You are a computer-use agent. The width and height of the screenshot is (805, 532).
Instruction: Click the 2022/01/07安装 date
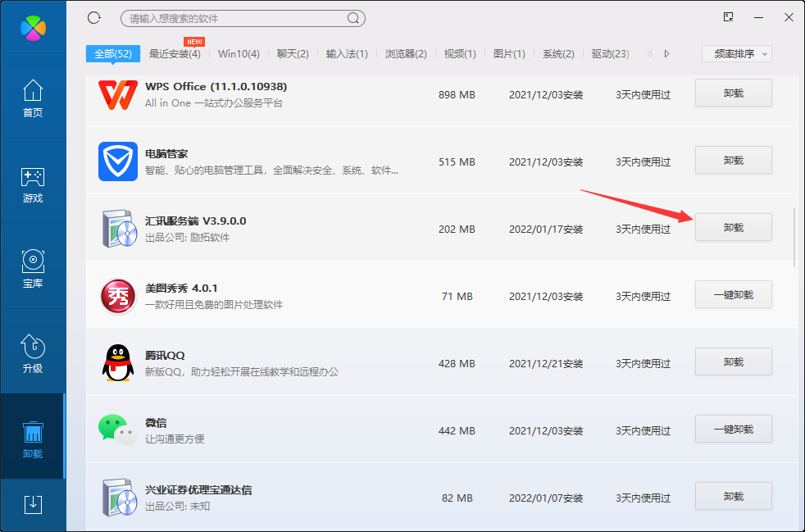pyautogui.click(x=546, y=498)
